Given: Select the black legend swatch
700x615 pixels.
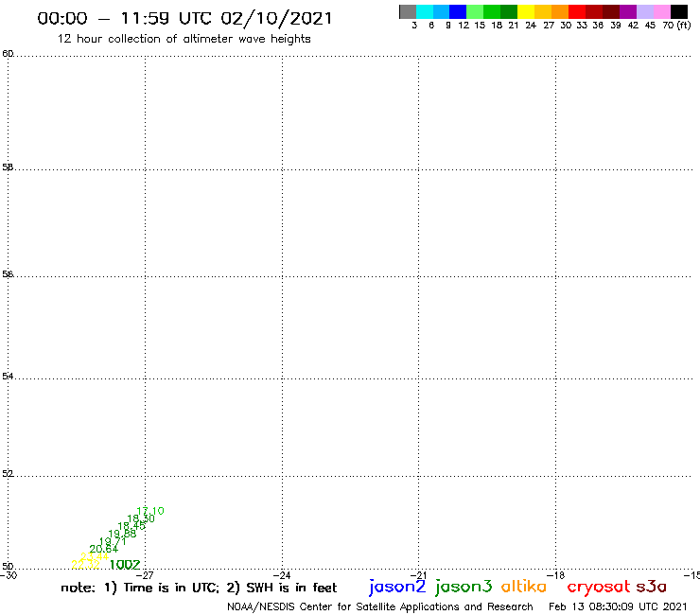Looking at the screenshot, I should click(678, 11).
